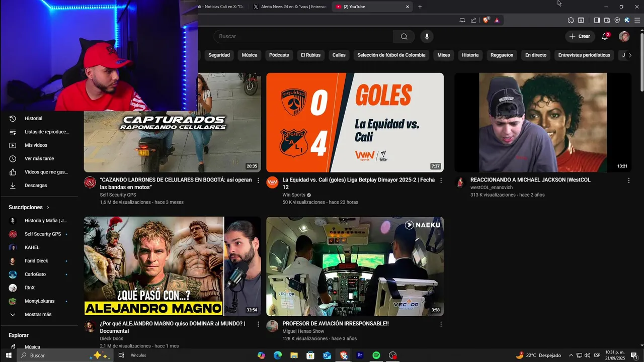Open Alejandro Magno documentary thumbnail

(172, 266)
